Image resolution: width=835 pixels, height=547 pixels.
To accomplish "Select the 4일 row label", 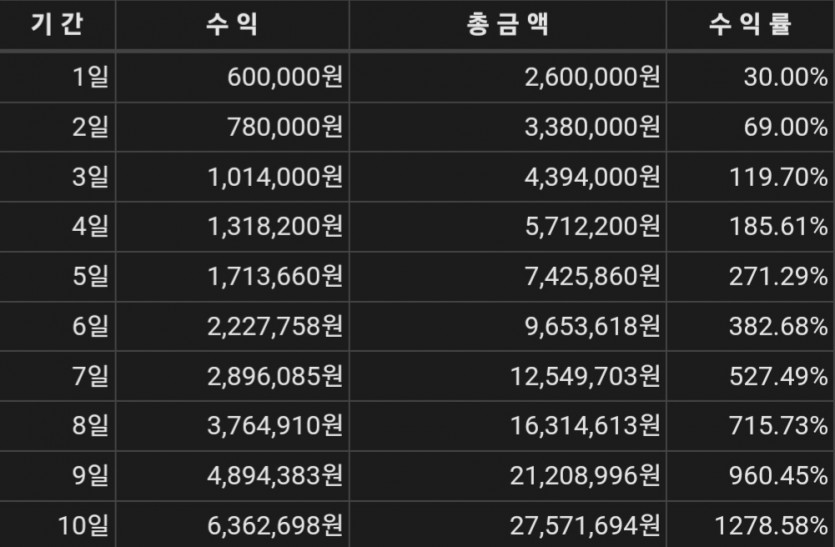I will pyautogui.click(x=90, y=227).
